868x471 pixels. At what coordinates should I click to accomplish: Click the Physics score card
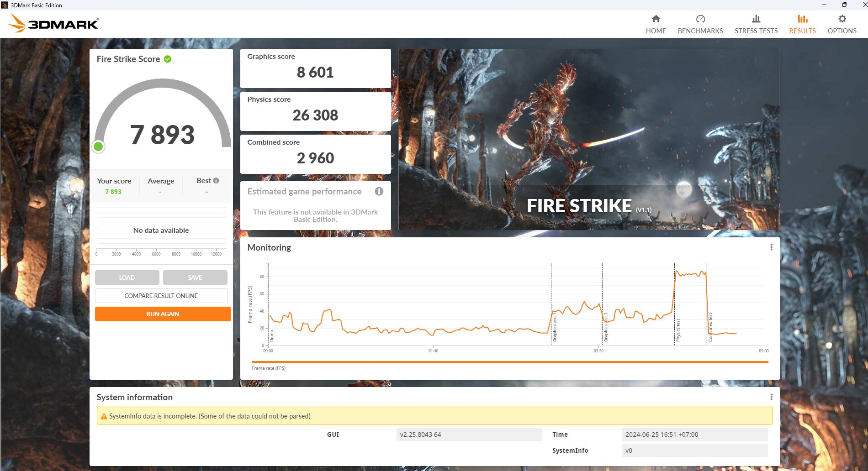click(315, 111)
